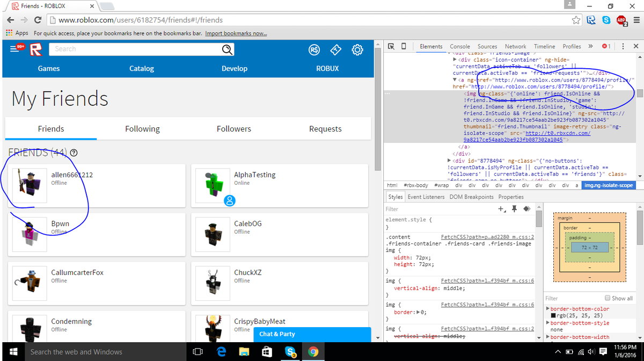The height and width of the screenshot is (361, 644).
Task: Open the Adblock Plus extension icon
Action: [621, 20]
